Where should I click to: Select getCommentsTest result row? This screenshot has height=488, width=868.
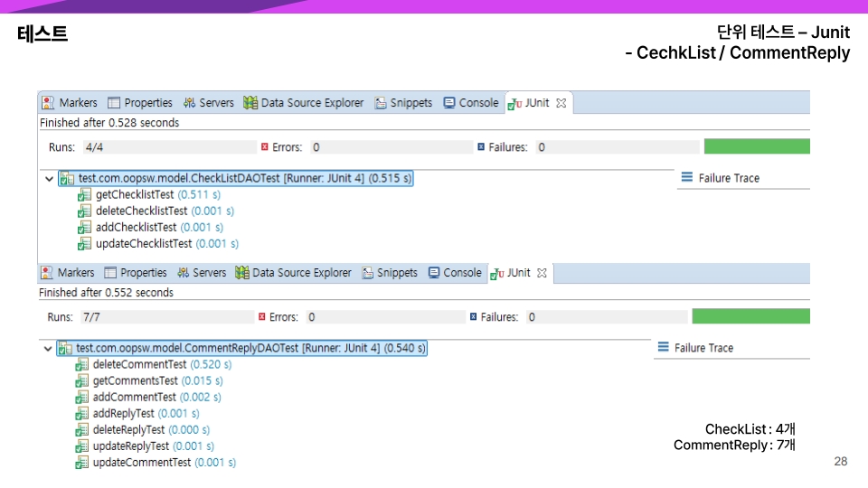[149, 380]
